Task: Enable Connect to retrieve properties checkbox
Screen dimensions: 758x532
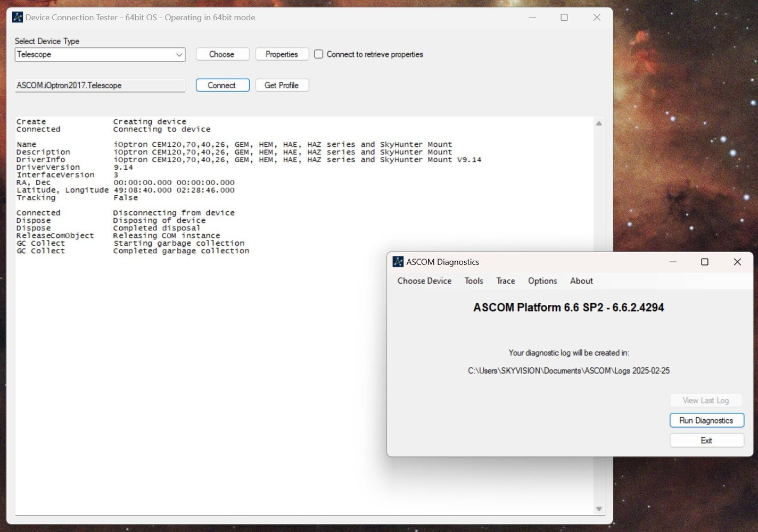Action: 318,54
